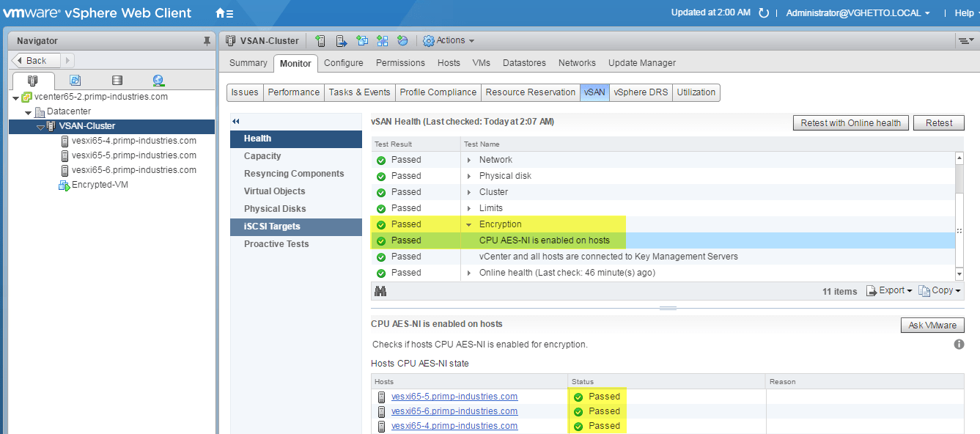Open the VMs and Templates navigator tab
This screenshot has width=980, height=434.
pos(75,81)
